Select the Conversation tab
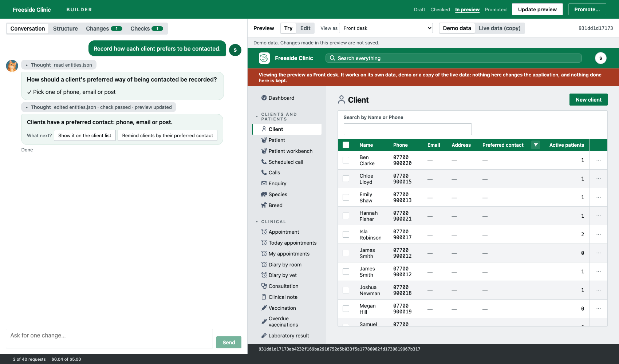The width and height of the screenshot is (619, 364). [x=28, y=29]
